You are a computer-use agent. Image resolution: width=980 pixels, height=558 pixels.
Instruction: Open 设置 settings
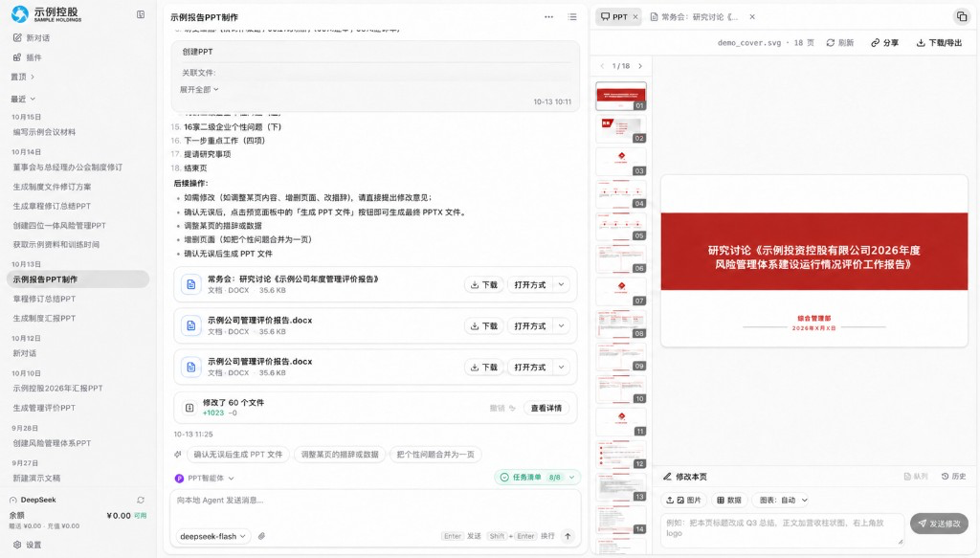[28, 545]
